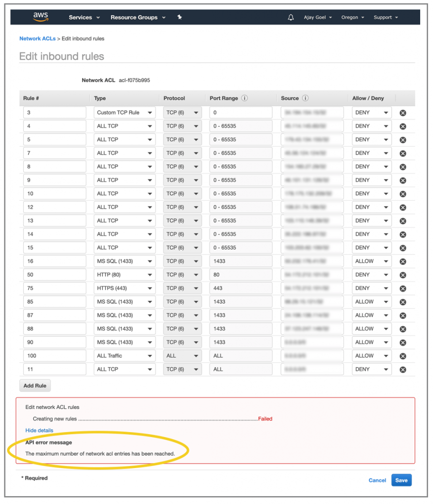Click the AWS logo in navbar
Screen dimensions: 433x504
point(40,16)
